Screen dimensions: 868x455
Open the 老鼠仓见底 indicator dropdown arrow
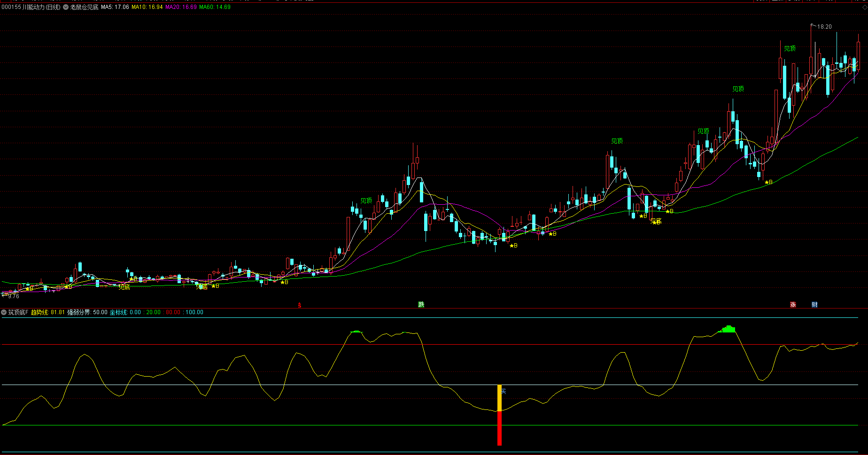[x=66, y=7]
